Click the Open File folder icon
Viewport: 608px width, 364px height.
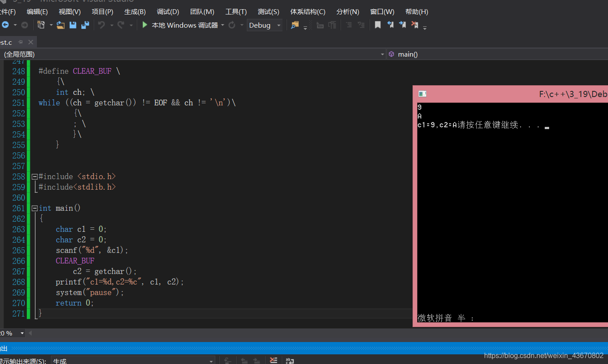61,25
